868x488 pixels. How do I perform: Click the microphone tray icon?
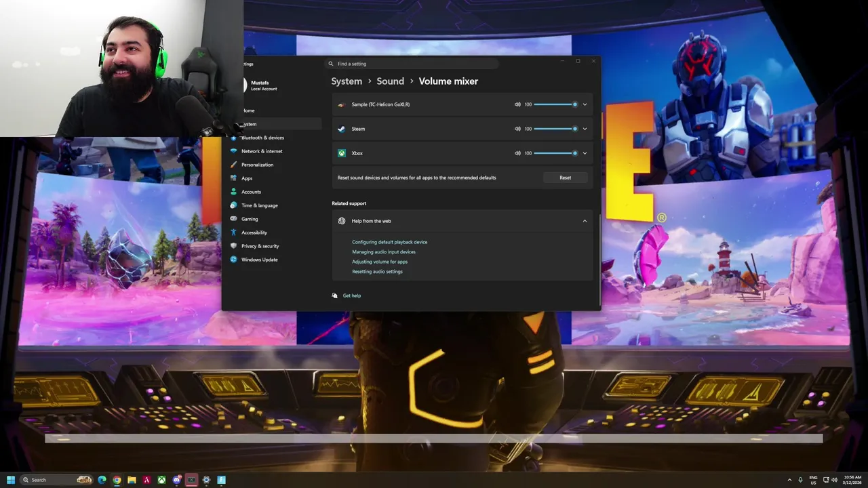[x=800, y=480]
